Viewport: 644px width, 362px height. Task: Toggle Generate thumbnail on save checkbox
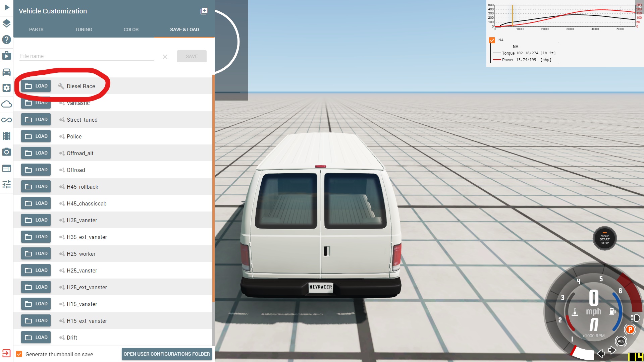tap(19, 354)
